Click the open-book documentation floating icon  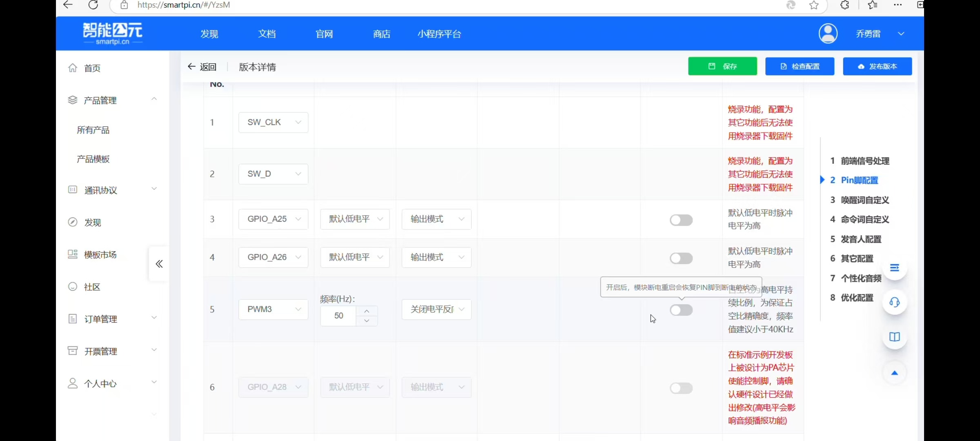pos(895,337)
